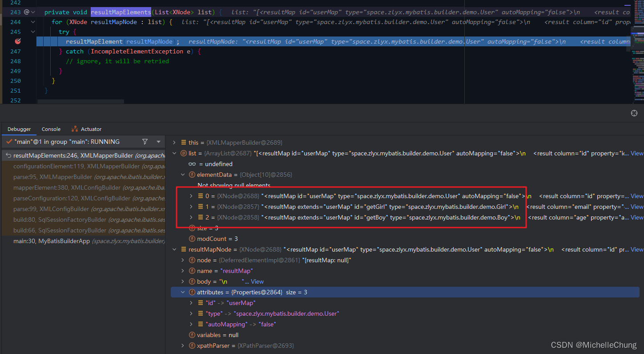
Task: Switch to the Debugger tab
Action: [x=19, y=129]
